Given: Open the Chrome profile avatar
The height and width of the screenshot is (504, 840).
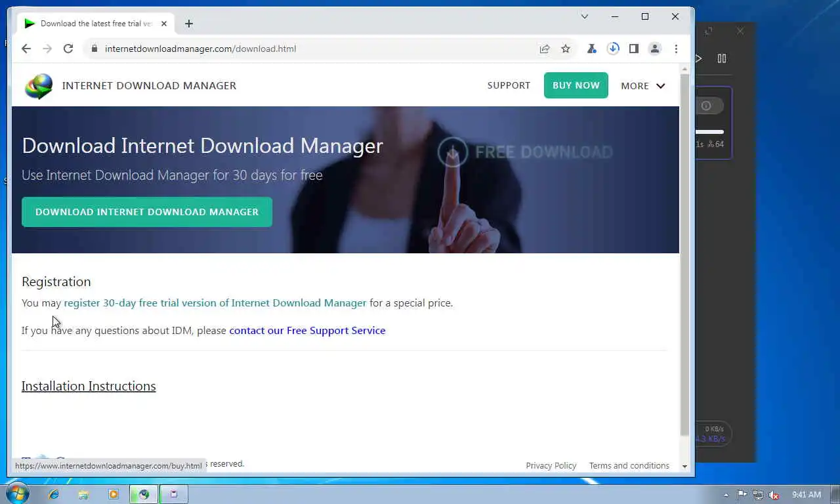Looking at the screenshot, I should tap(655, 49).
